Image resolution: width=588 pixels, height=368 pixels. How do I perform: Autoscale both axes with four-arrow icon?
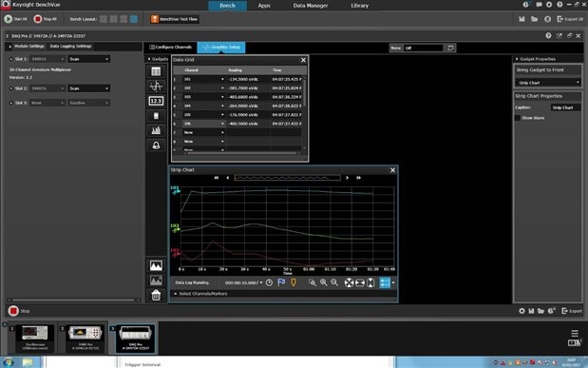(x=349, y=282)
